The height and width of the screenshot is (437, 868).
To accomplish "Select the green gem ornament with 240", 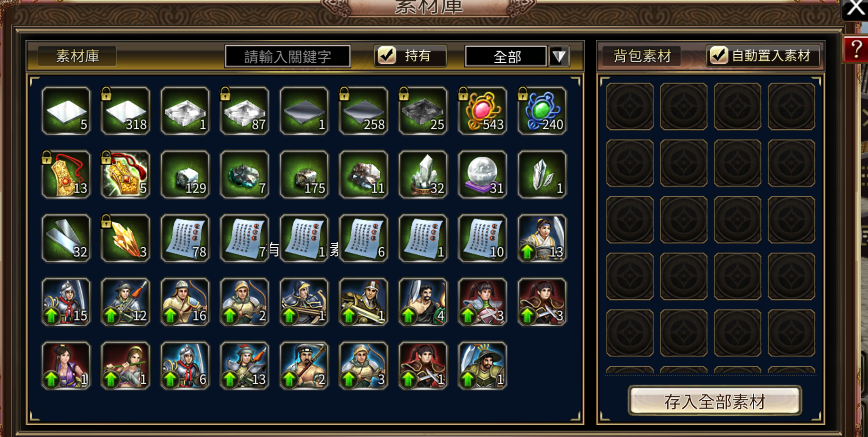I will [x=542, y=111].
